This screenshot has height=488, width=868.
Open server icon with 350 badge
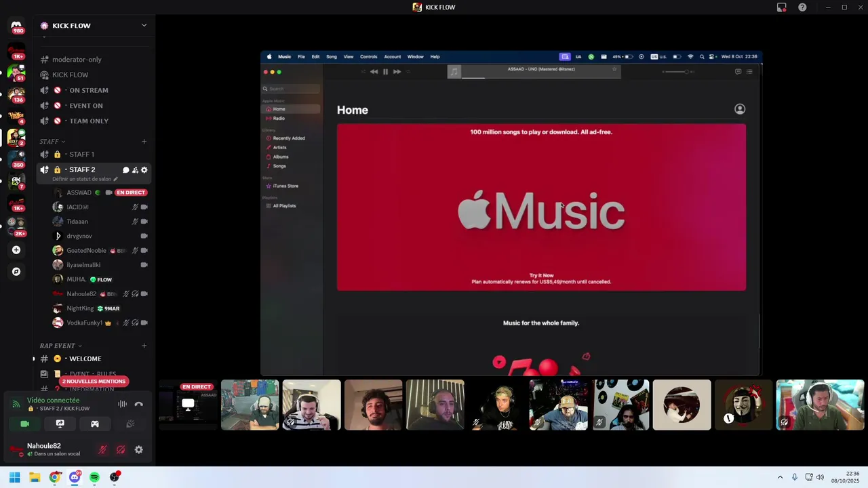[x=16, y=159]
